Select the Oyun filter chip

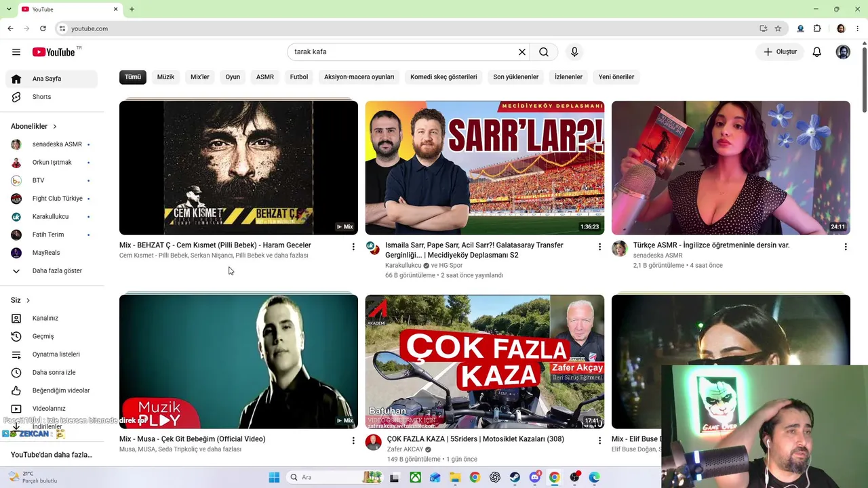(233, 77)
